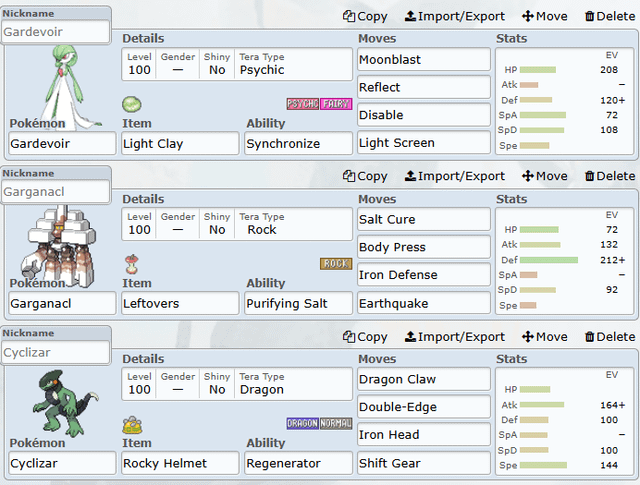Click the Fairy type badge
Screen dimensions: 640x485
pos(336,104)
